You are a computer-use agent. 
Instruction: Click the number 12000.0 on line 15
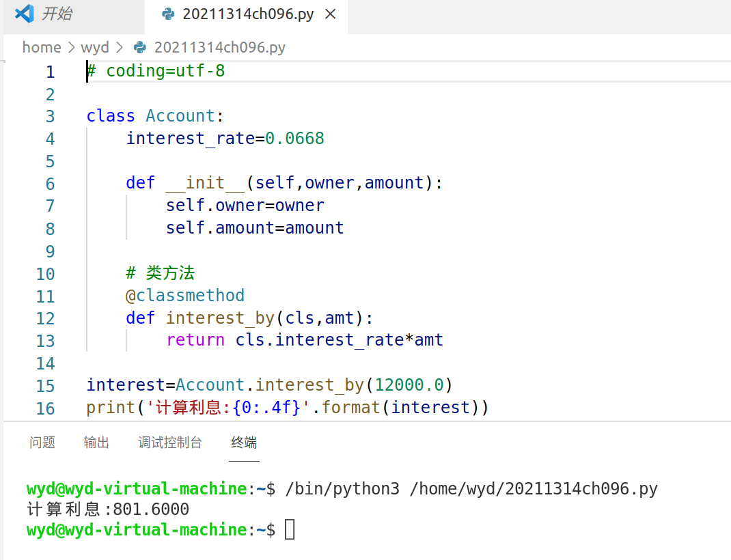point(409,384)
